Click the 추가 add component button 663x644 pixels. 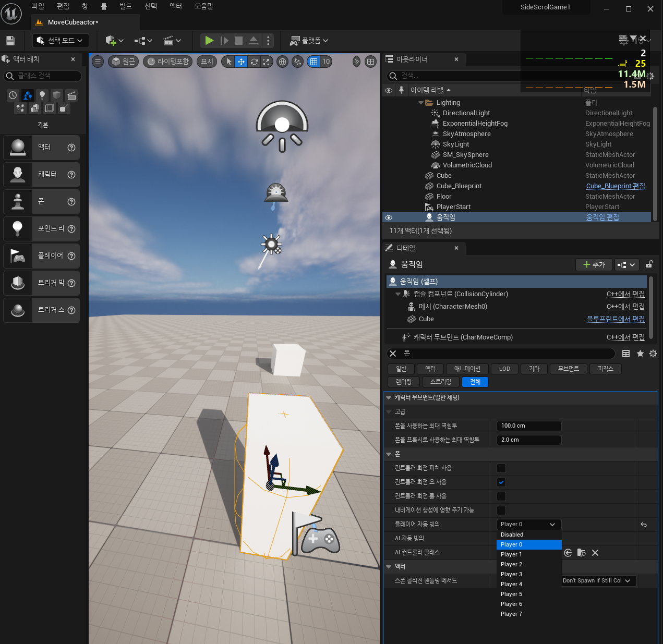point(594,265)
